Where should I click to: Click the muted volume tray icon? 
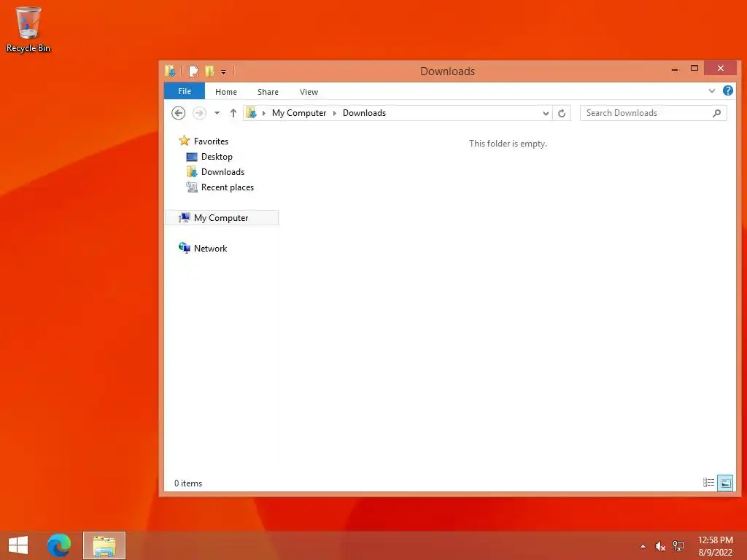coord(659,546)
